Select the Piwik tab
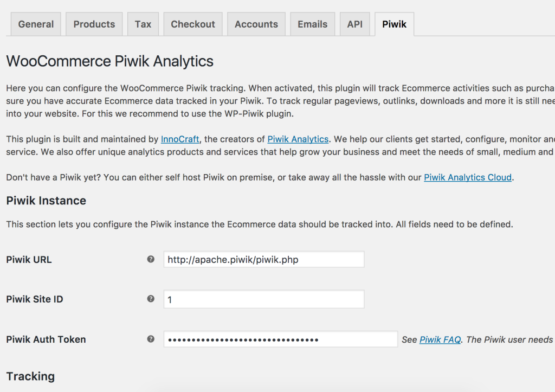This screenshot has width=555, height=392. tap(394, 24)
